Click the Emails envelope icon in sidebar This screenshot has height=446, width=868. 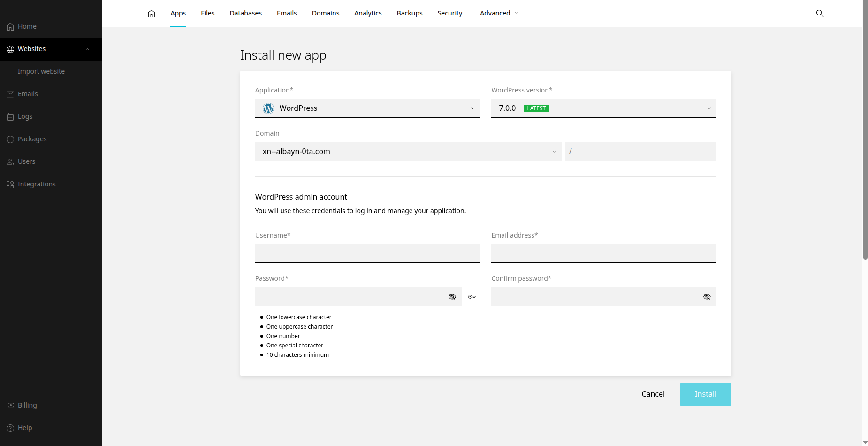[10, 94]
